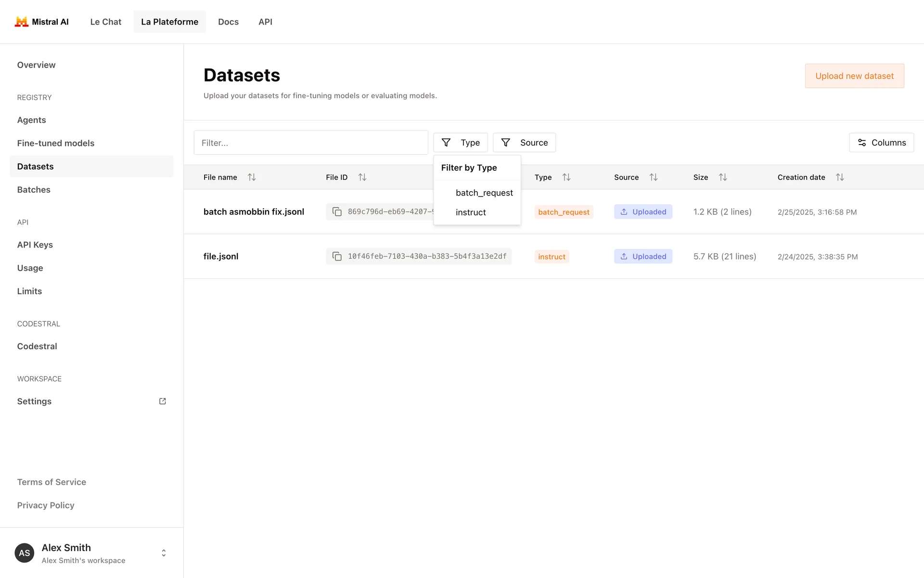This screenshot has height=578, width=924.
Task: Sort table by File ID arrows
Action: click(362, 177)
